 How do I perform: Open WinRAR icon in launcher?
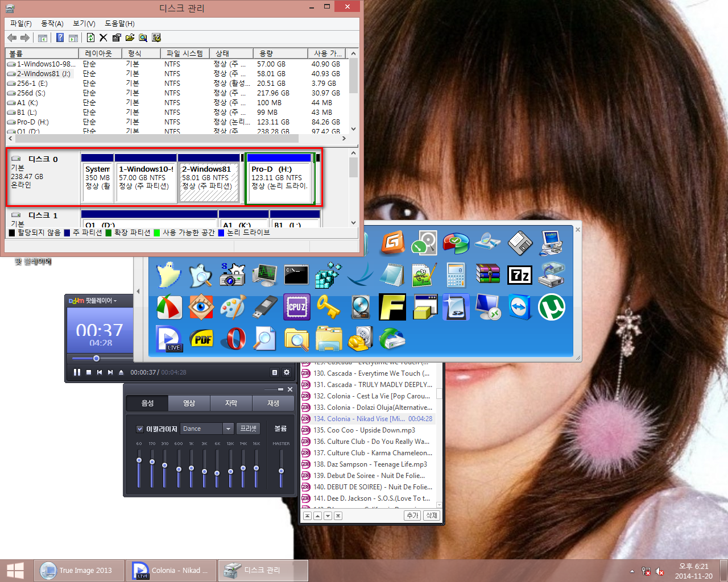pyautogui.click(x=487, y=274)
